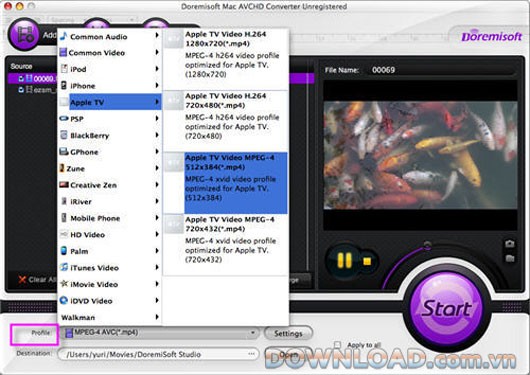This screenshot has height=375, width=530.
Task: Expand the PSP submenu arrow
Action: 157,118
